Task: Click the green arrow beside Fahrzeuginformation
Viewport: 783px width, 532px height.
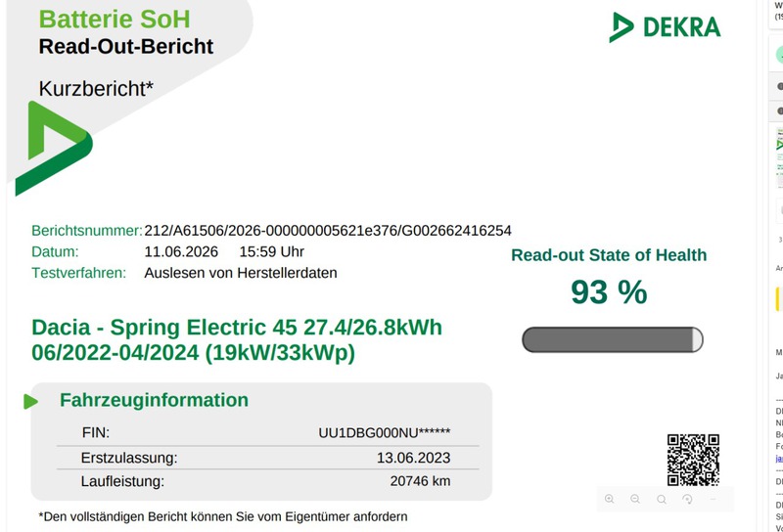Action: click(30, 401)
